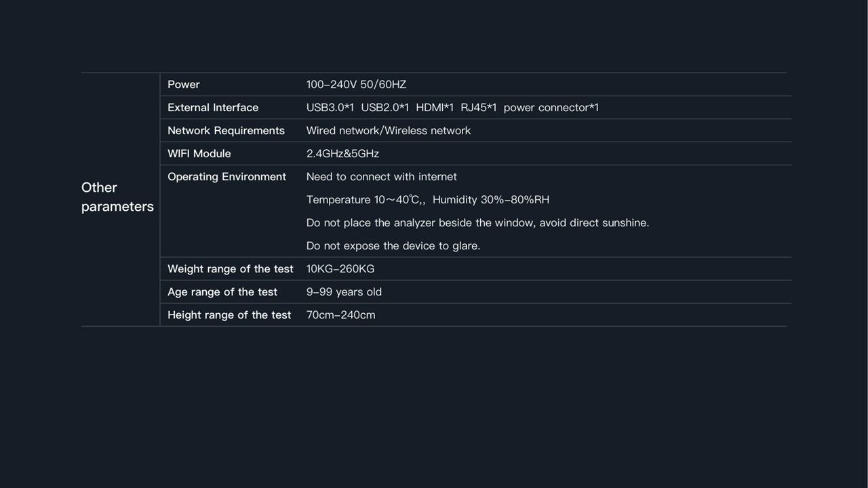Click the "Do not expose to glare" note
The height and width of the screenshot is (488, 868).
(393, 246)
